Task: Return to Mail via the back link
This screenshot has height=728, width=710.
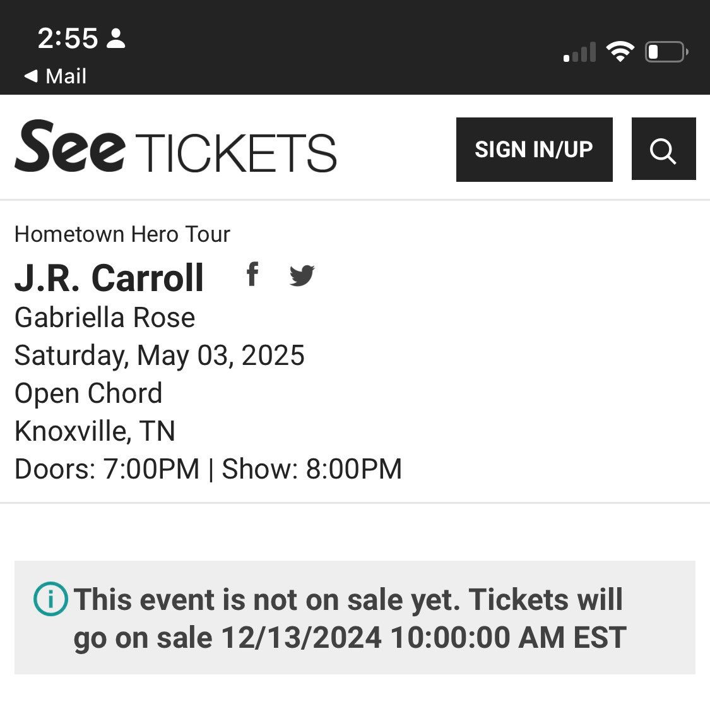Action: point(56,76)
